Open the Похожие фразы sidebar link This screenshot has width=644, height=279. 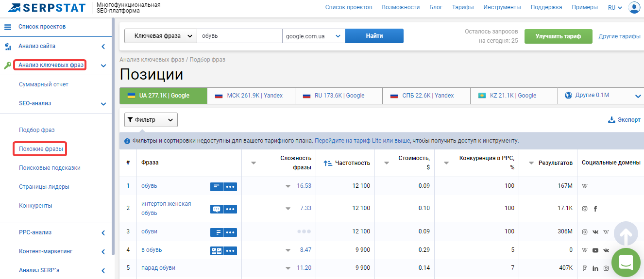coord(41,149)
